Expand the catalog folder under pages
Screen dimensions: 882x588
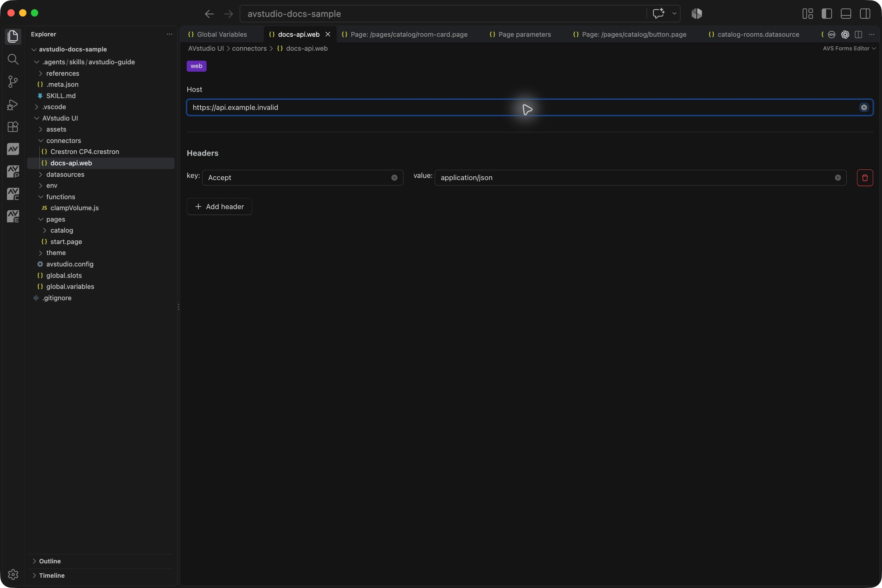coord(62,230)
